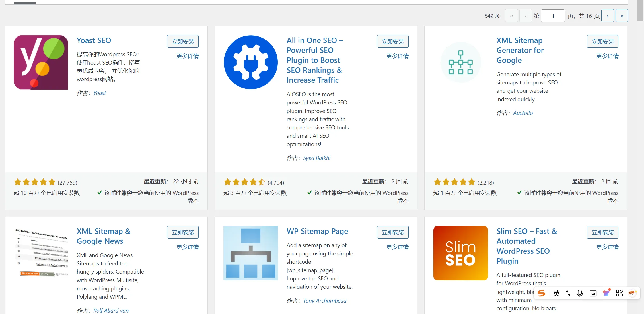644x314 pixels.
Task: Click Yoast SEO five-star rating
Action: pos(35,182)
